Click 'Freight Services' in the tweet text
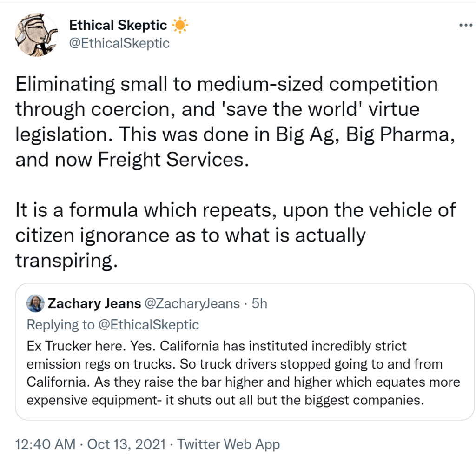476x463 pixels. coord(170,160)
